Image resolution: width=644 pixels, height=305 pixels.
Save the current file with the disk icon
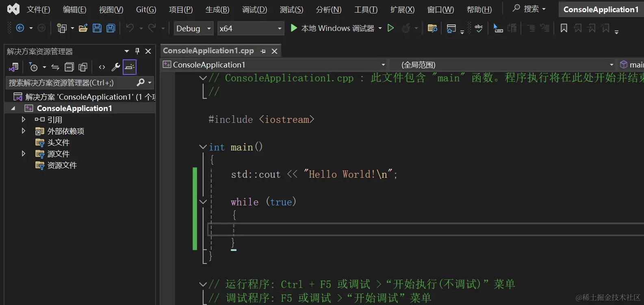click(97, 28)
